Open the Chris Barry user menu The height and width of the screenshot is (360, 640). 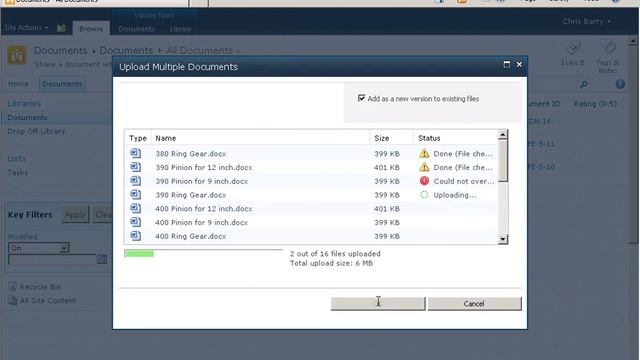[587, 21]
